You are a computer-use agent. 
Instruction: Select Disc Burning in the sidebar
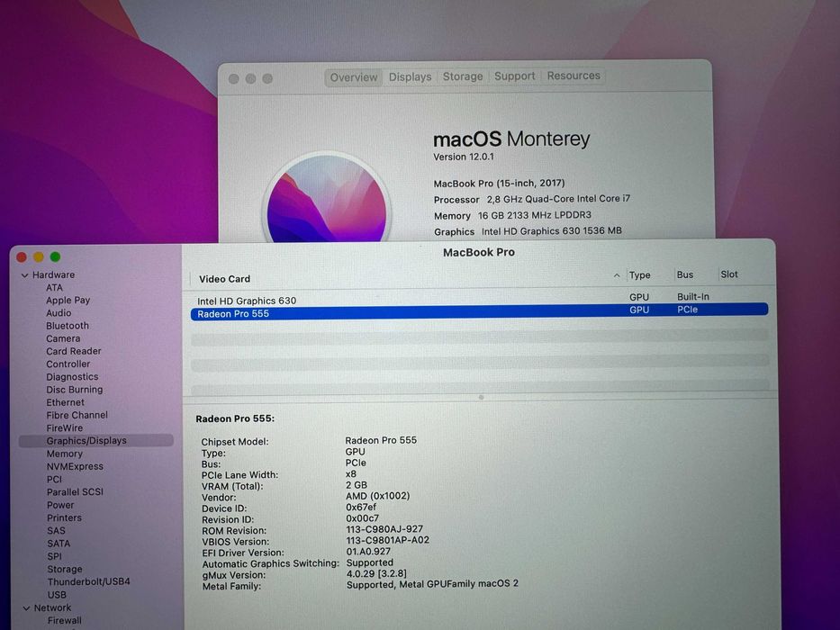click(x=75, y=390)
